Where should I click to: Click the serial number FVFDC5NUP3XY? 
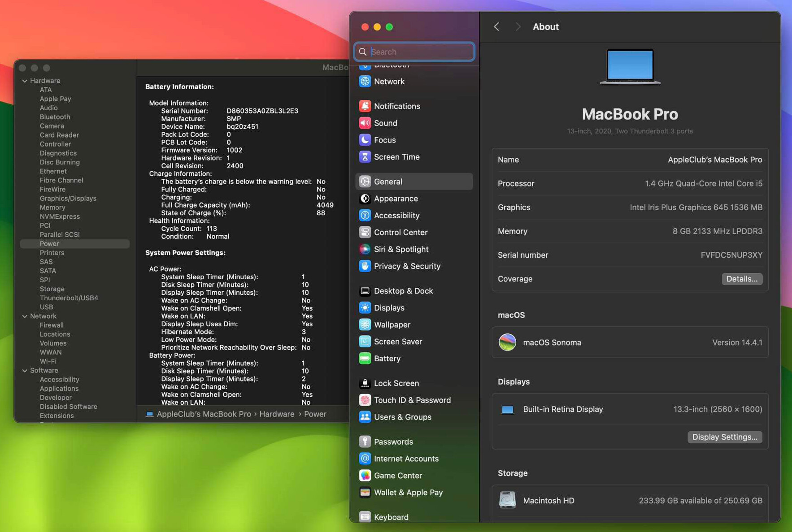(731, 255)
